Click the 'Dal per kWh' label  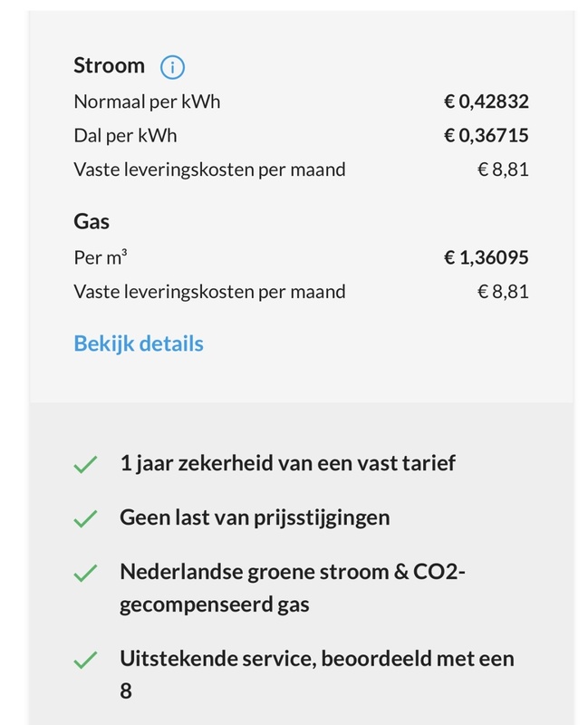[x=125, y=136]
